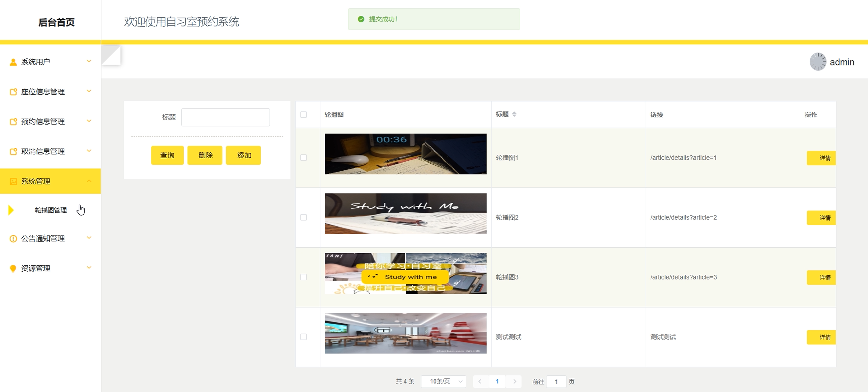Open 详情 for the 轮播图2 row
This screenshot has width=868, height=392.
[822, 218]
